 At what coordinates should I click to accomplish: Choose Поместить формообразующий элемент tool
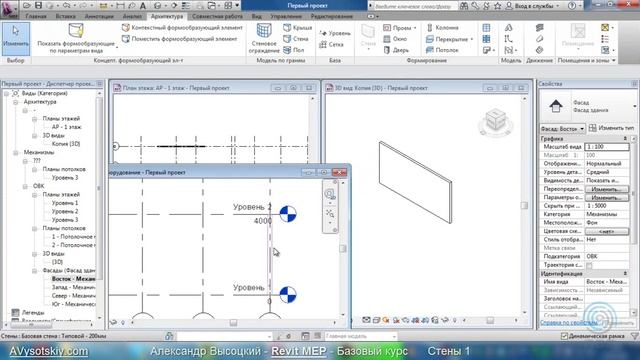pyautogui.click(x=180, y=39)
